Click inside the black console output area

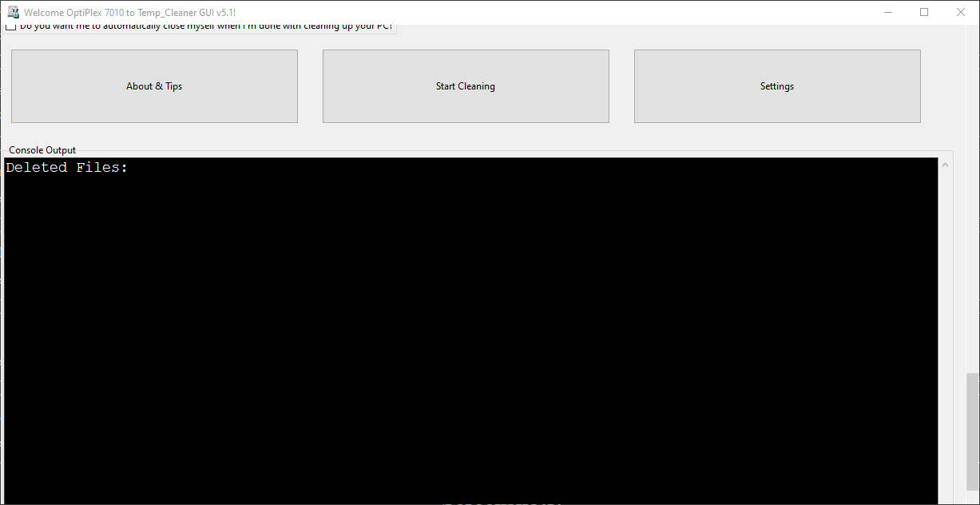[x=471, y=320]
